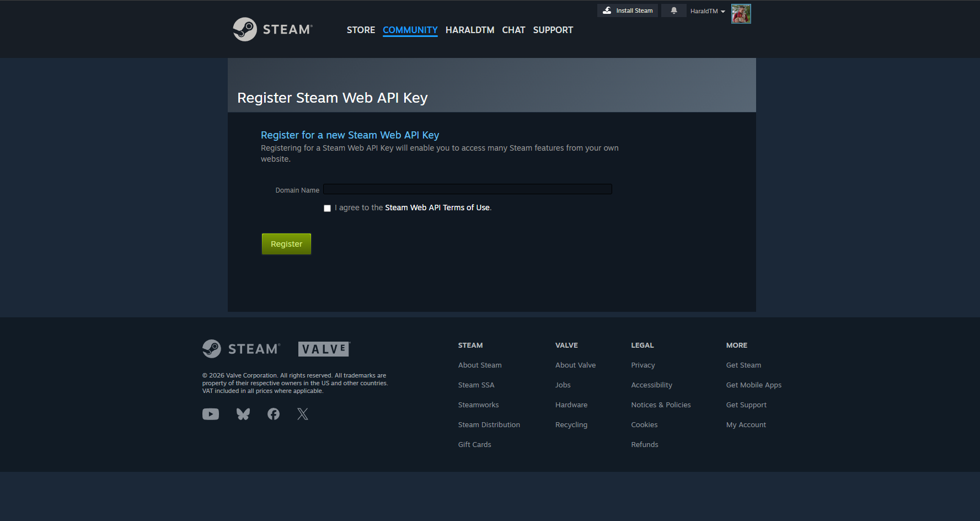This screenshot has width=980, height=521.
Task: Click the Domain Name input field
Action: 467,189
